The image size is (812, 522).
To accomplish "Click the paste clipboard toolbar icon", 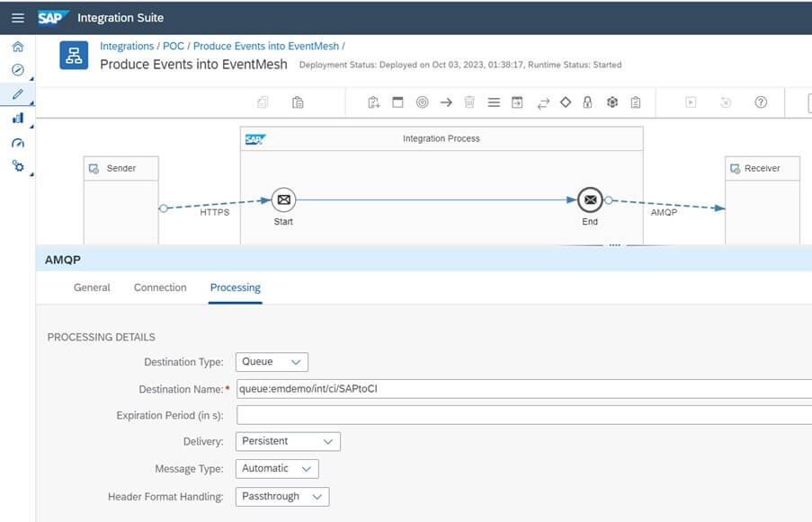I will tap(298, 102).
